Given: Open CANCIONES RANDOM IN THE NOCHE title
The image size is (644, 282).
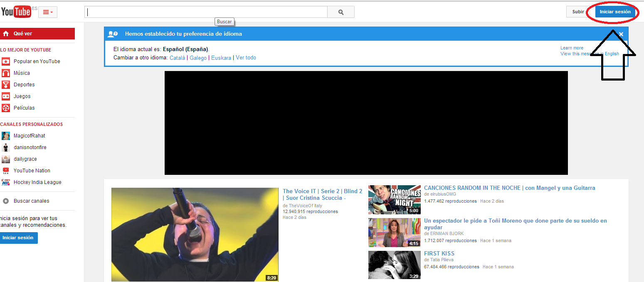Looking at the screenshot, I should click(x=510, y=188).
